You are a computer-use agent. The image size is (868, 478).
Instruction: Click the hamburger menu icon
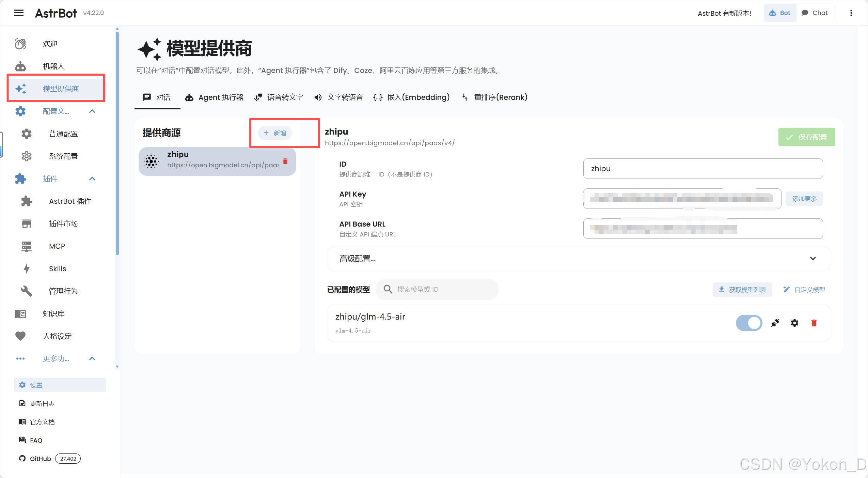[19, 13]
